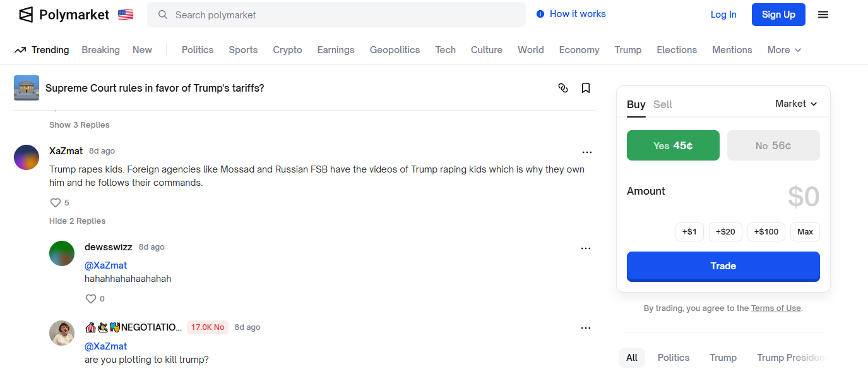Click the blue Trade button
The width and height of the screenshot is (868, 371).
point(723,266)
